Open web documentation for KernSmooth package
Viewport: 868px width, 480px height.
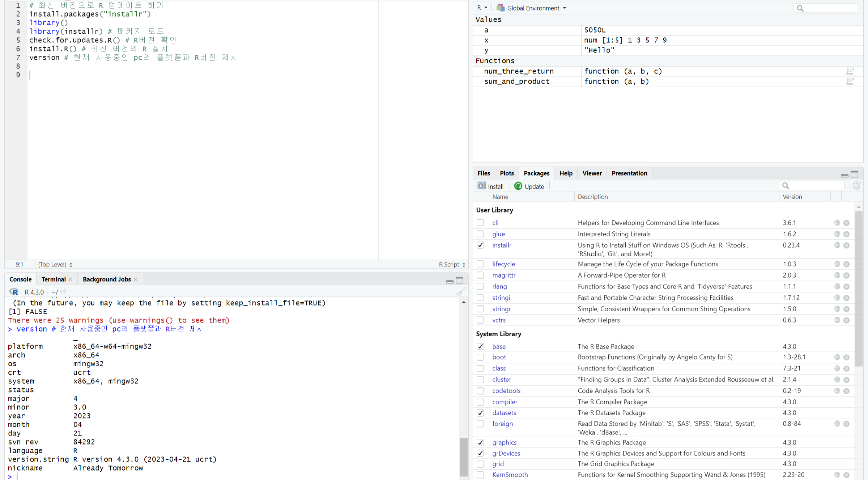click(837, 475)
